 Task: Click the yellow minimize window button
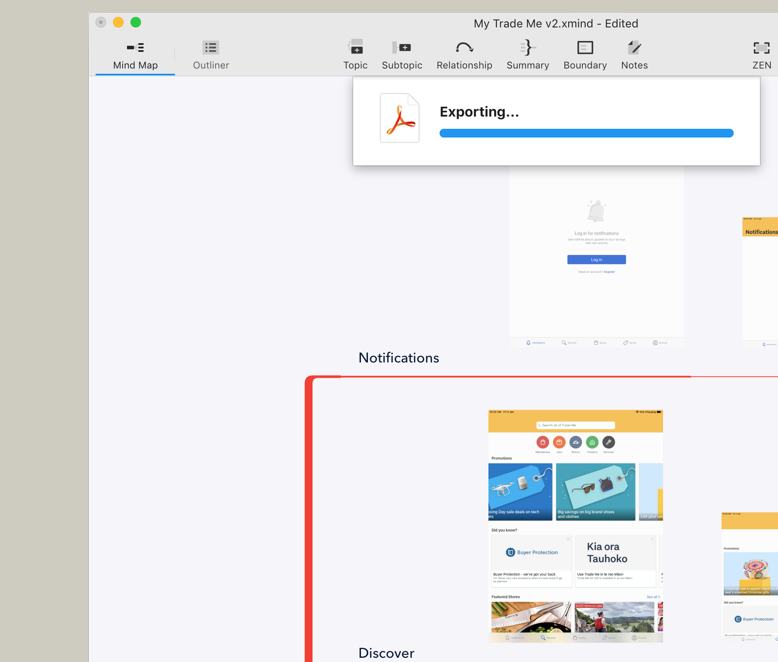[118, 22]
